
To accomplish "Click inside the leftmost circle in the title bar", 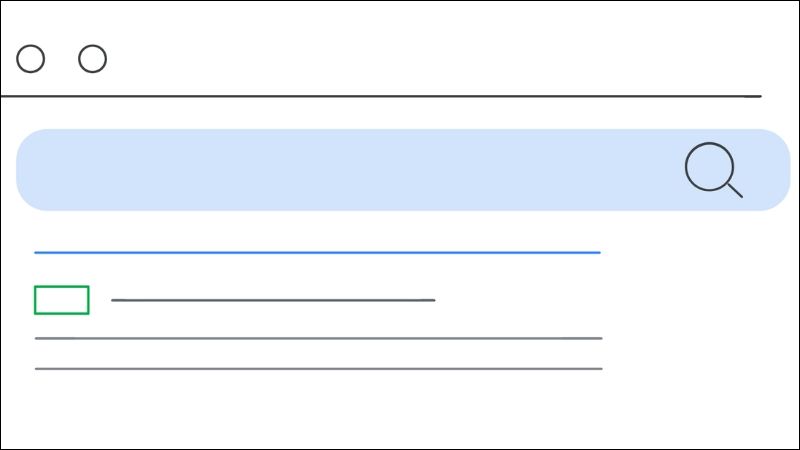I will tap(31, 59).
